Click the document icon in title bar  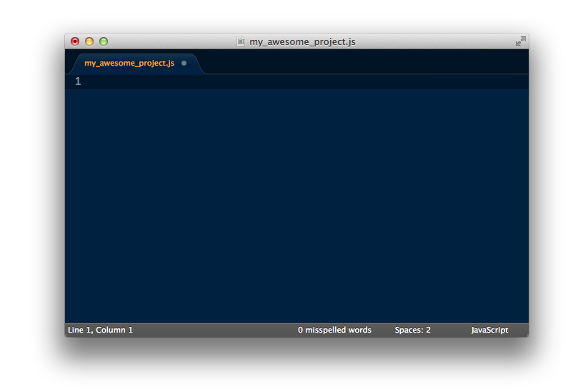coord(241,41)
